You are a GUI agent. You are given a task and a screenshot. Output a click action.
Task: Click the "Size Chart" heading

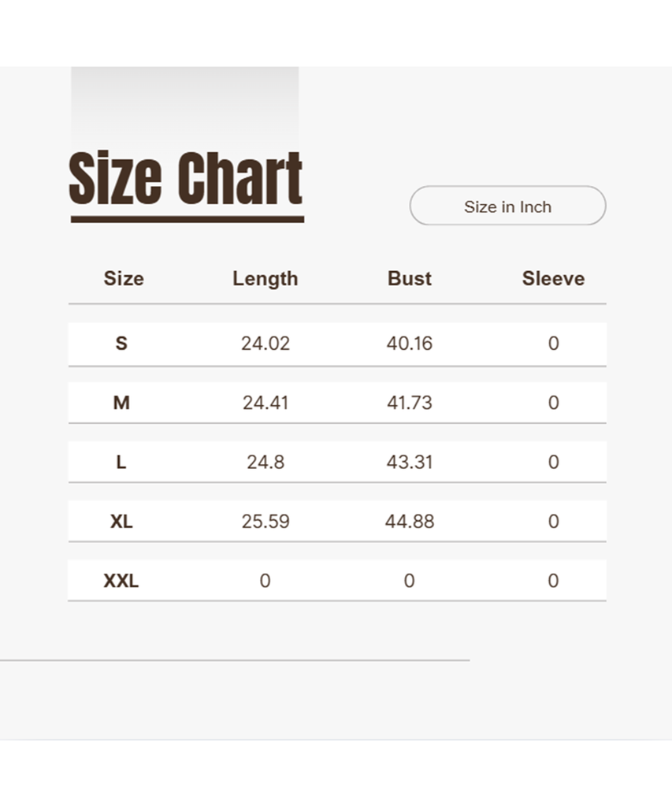click(x=186, y=180)
